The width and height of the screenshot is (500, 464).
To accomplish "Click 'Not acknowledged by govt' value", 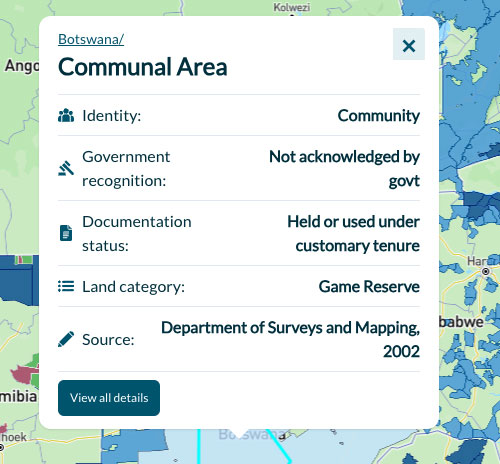I will (344, 169).
